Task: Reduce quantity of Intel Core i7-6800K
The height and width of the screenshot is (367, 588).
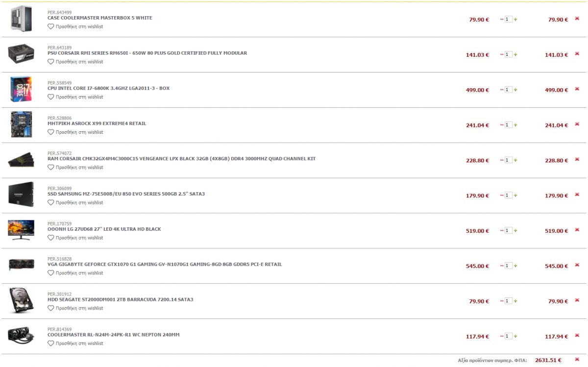Action: (x=502, y=90)
